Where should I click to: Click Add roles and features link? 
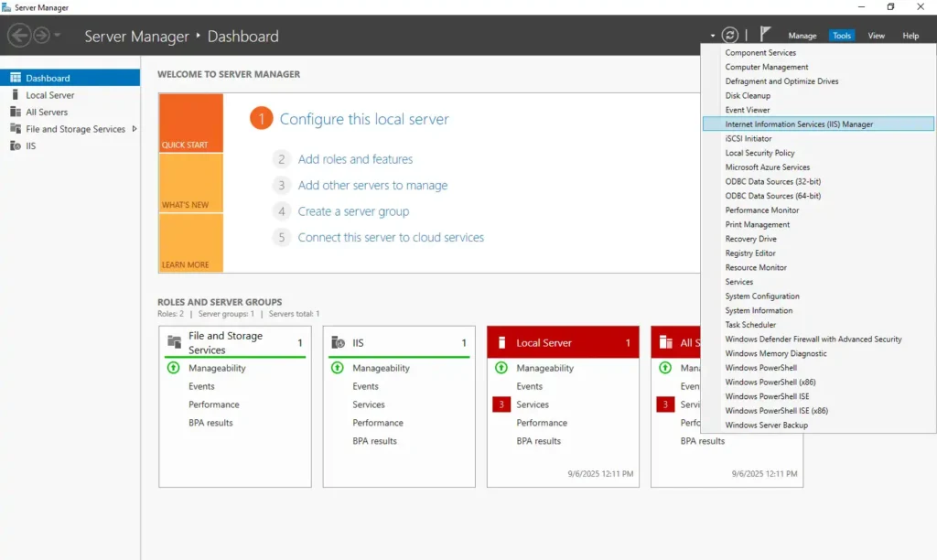tap(355, 159)
